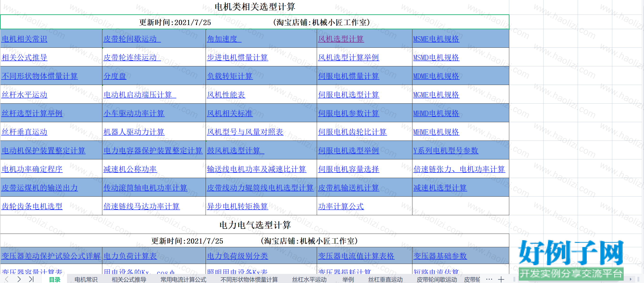Open the 变压器电流值计算表格 link
The width and height of the screenshot is (644, 283).
[356, 256]
